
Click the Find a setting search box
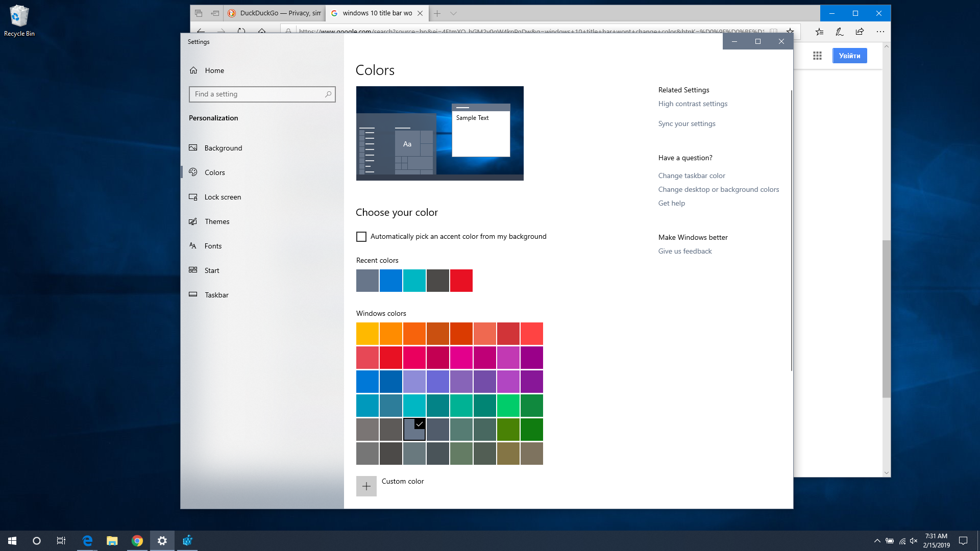coord(259,94)
